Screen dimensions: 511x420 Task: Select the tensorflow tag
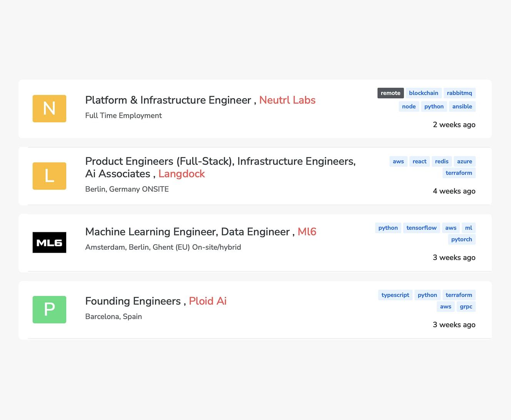point(421,228)
